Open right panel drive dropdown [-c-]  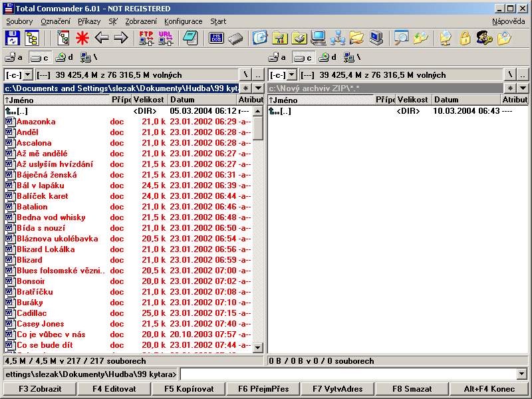292,74
